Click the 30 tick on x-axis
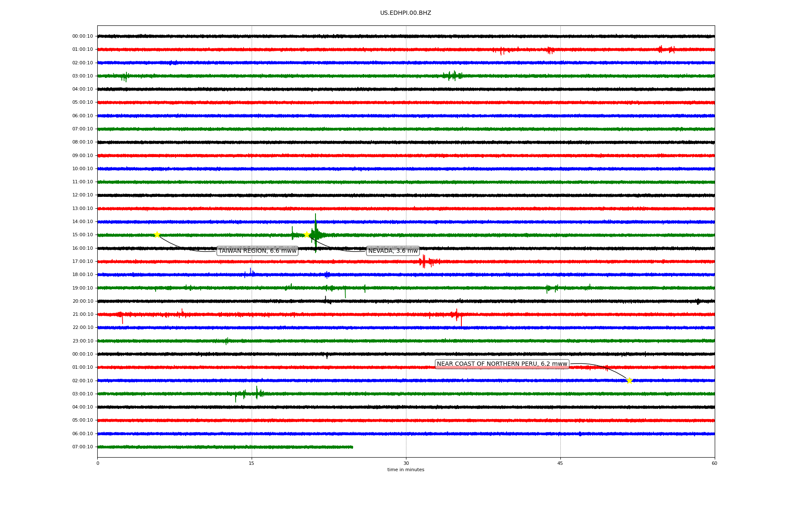812x508 pixels. click(406, 463)
